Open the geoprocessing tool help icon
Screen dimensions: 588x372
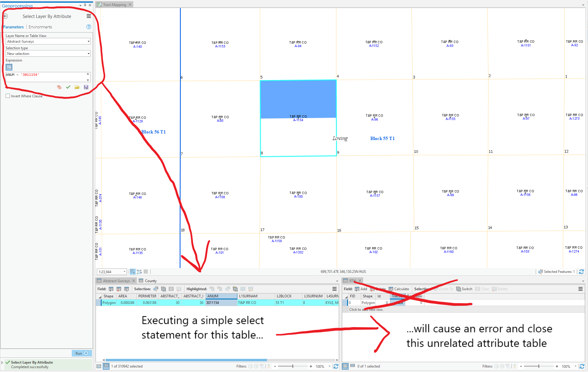coord(88,27)
